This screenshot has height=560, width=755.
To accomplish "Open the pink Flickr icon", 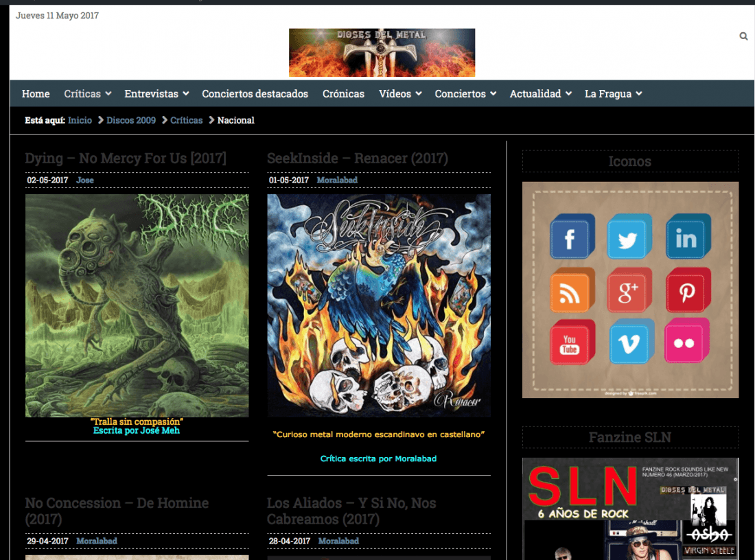I will pos(686,341).
